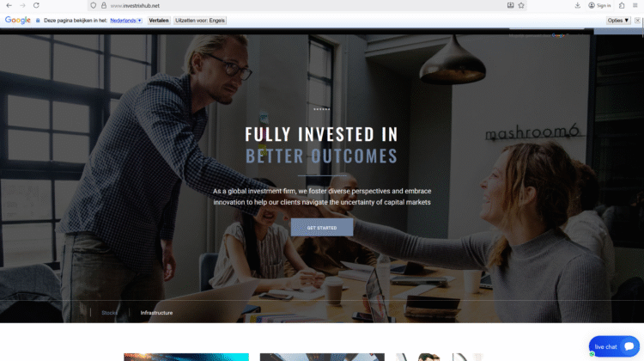The width and height of the screenshot is (644, 361).
Task: Click the install/save page icon in address bar
Action: click(511, 5)
